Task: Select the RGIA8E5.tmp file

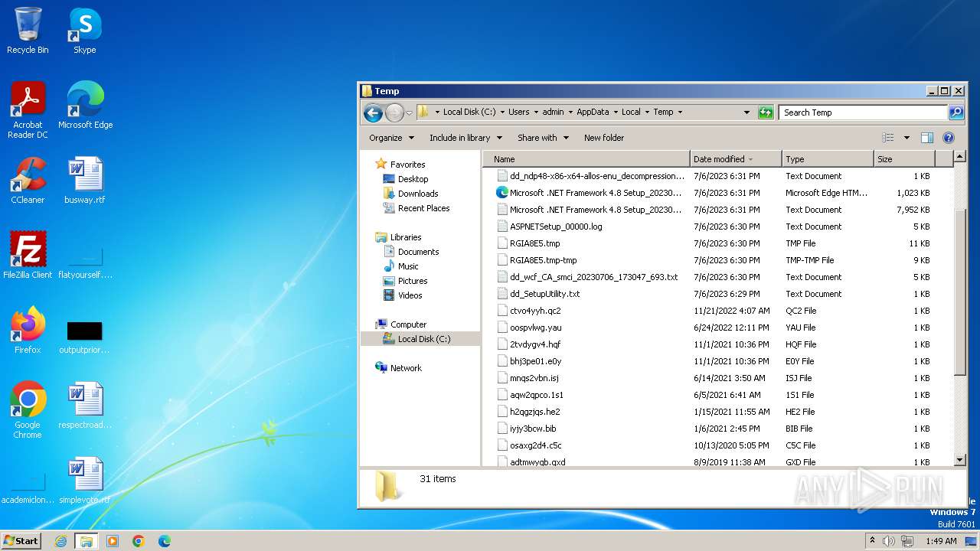Action: [534, 243]
